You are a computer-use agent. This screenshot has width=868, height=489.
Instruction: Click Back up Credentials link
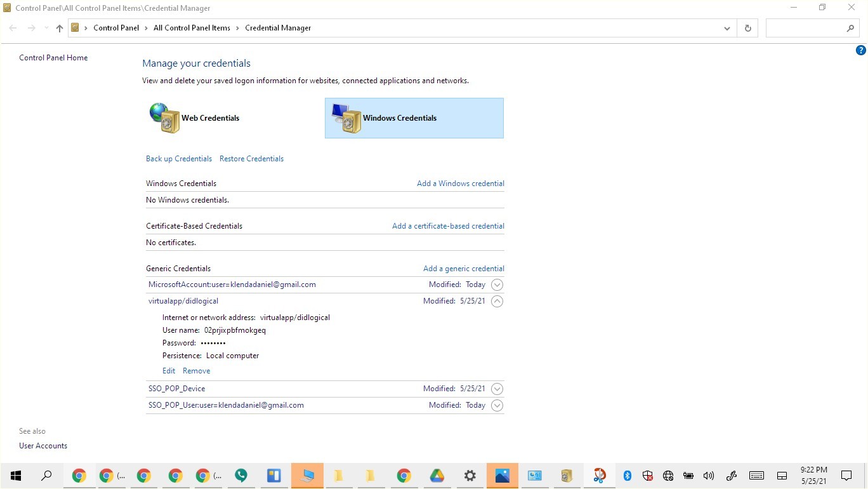pos(179,159)
